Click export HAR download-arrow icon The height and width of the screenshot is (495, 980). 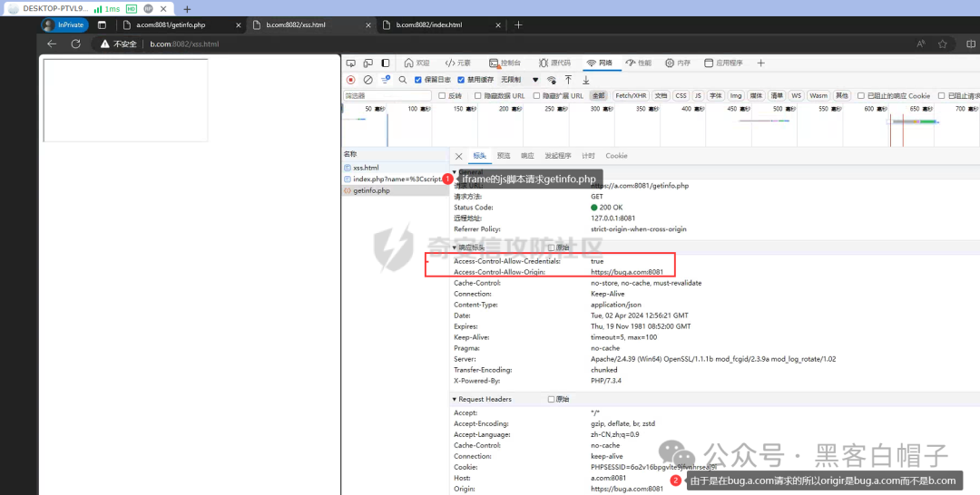tap(586, 79)
